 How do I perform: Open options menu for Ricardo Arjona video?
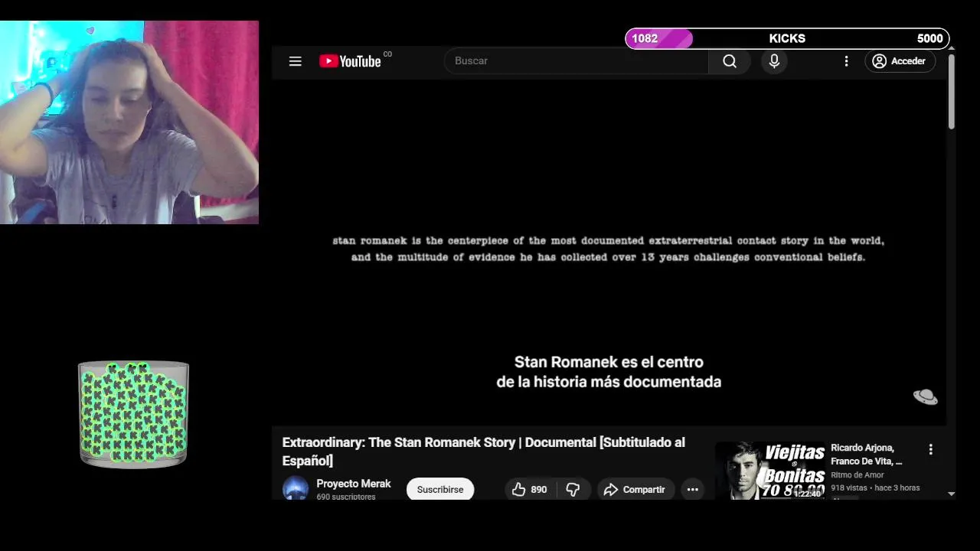(x=930, y=450)
